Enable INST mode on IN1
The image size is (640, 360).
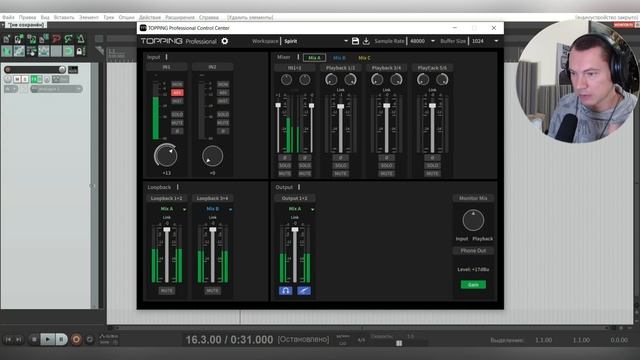(177, 101)
